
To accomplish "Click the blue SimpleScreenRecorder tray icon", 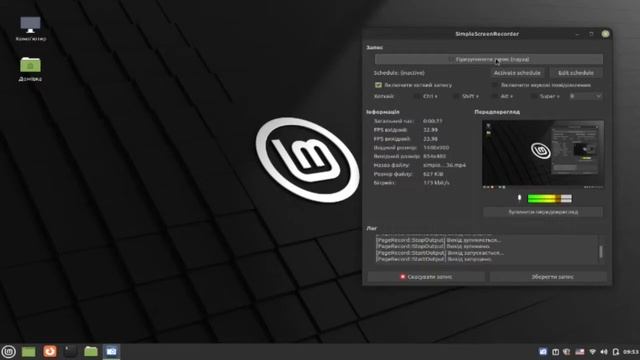I will click(543, 352).
